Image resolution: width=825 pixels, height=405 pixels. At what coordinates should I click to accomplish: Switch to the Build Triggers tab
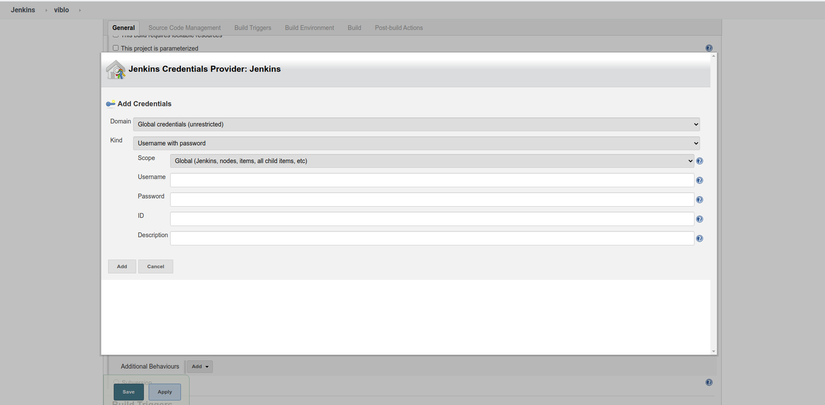[x=253, y=28]
